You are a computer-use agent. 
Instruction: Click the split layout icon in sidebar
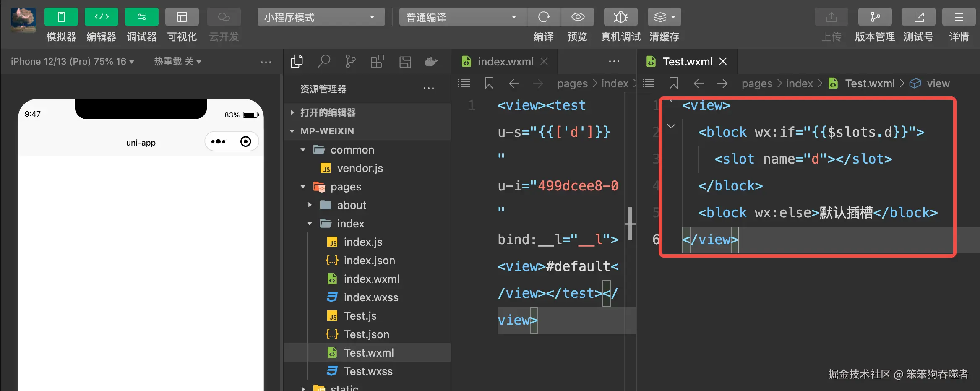(405, 62)
